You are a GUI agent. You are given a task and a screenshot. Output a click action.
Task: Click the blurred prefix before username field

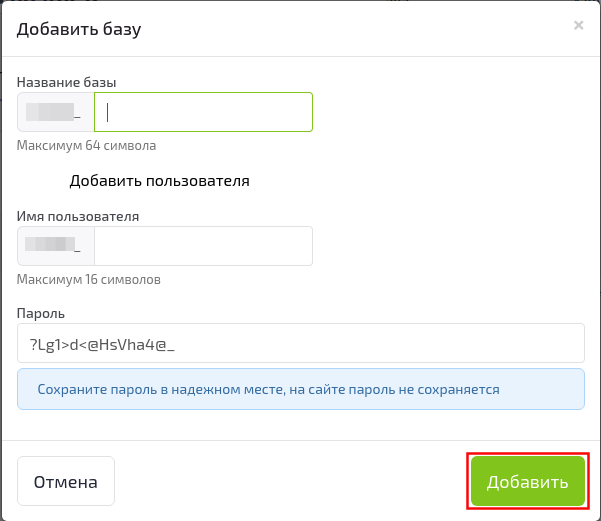[x=55, y=246]
